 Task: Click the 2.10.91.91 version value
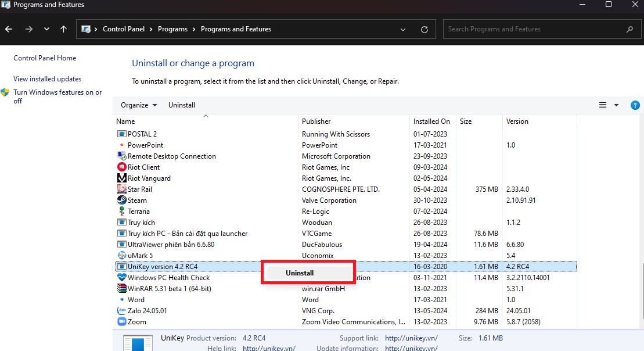coord(521,200)
